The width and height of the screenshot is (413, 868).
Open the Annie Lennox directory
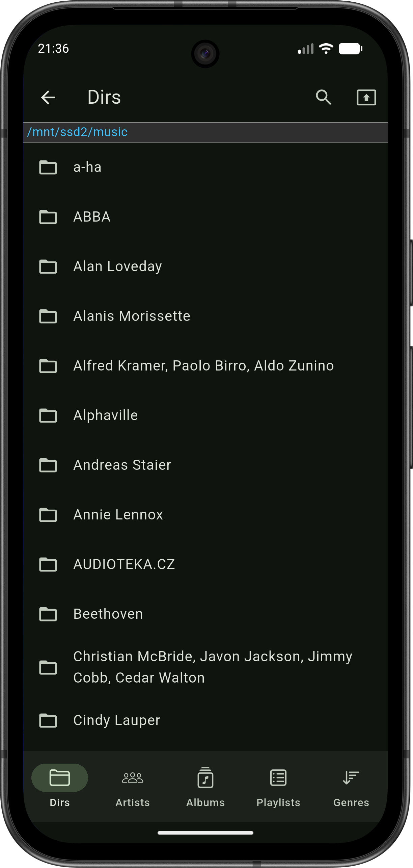(x=118, y=515)
